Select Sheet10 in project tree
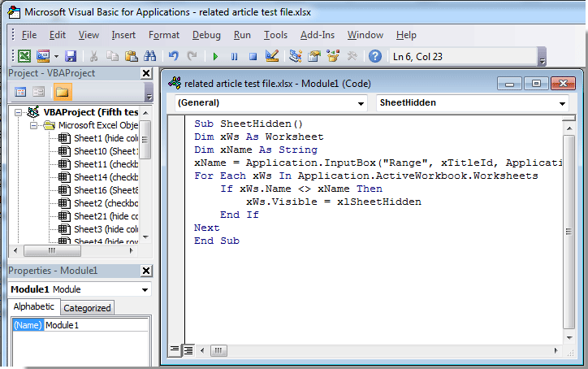588x369 pixels. click(106, 151)
